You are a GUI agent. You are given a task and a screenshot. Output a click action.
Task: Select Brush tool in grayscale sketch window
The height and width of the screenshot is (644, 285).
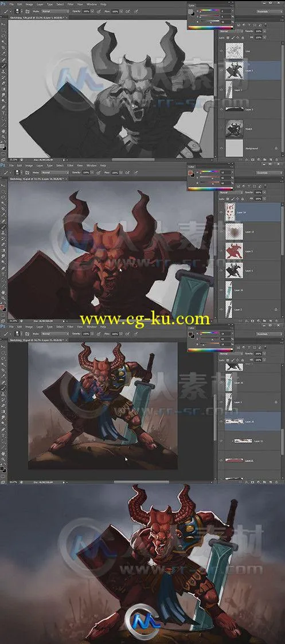[x=3, y=66]
